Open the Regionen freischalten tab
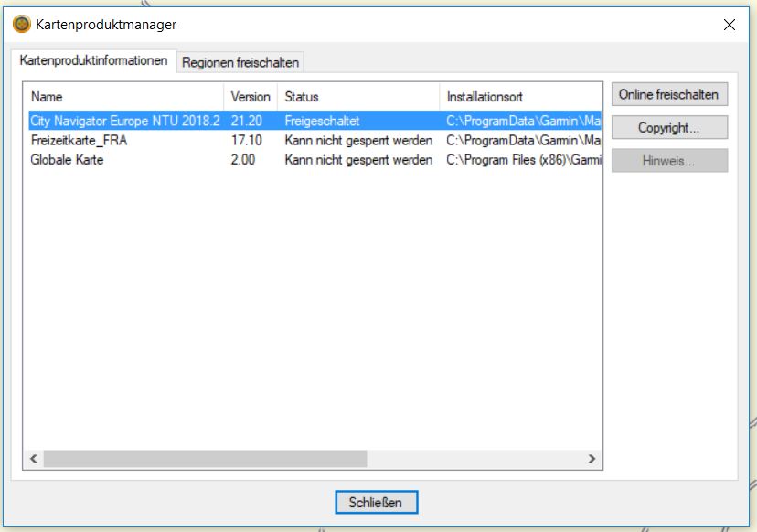Image resolution: width=757 pixels, height=532 pixels. [240, 62]
